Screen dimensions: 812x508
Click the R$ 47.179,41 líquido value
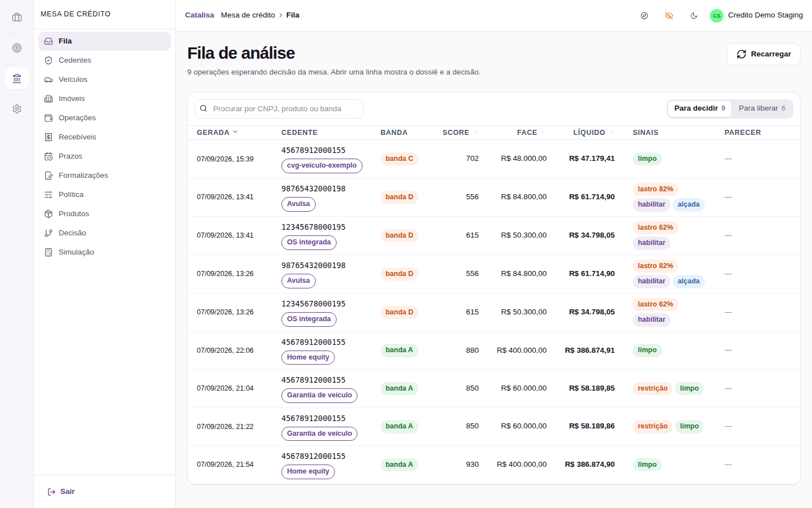[x=592, y=159]
